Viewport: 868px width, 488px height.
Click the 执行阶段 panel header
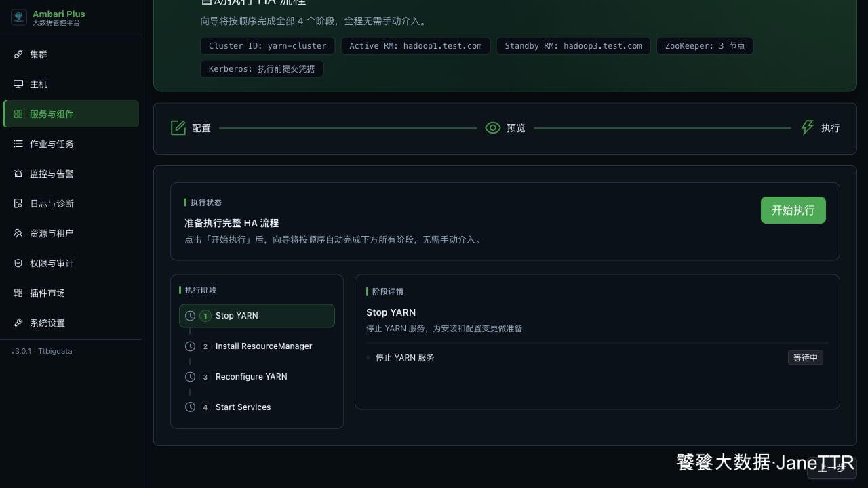pyautogui.click(x=198, y=290)
